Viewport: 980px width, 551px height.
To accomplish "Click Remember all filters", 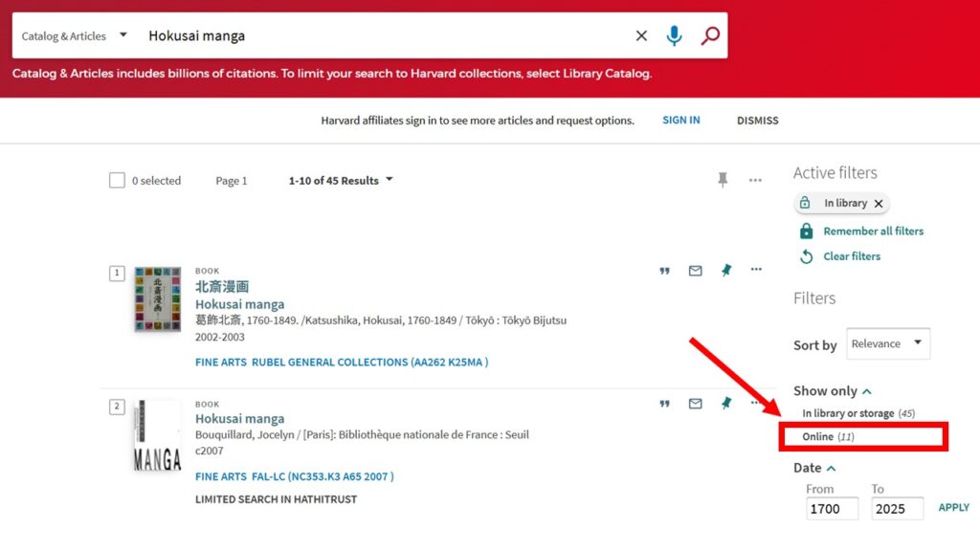I will pyautogui.click(x=873, y=231).
